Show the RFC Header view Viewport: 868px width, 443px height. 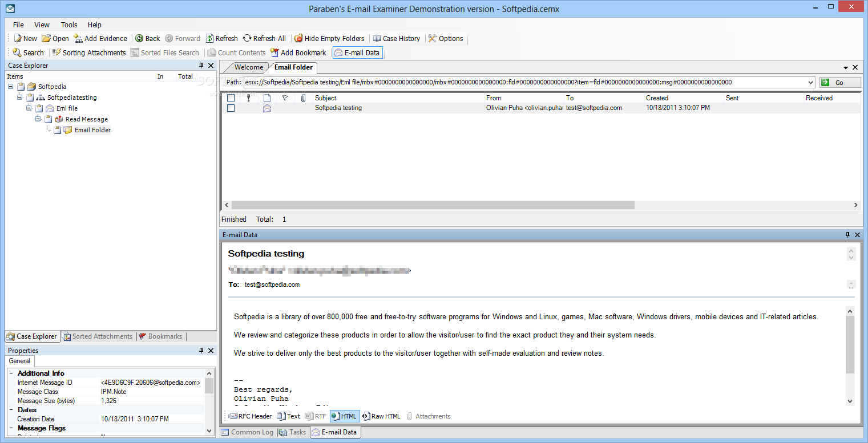coord(251,416)
